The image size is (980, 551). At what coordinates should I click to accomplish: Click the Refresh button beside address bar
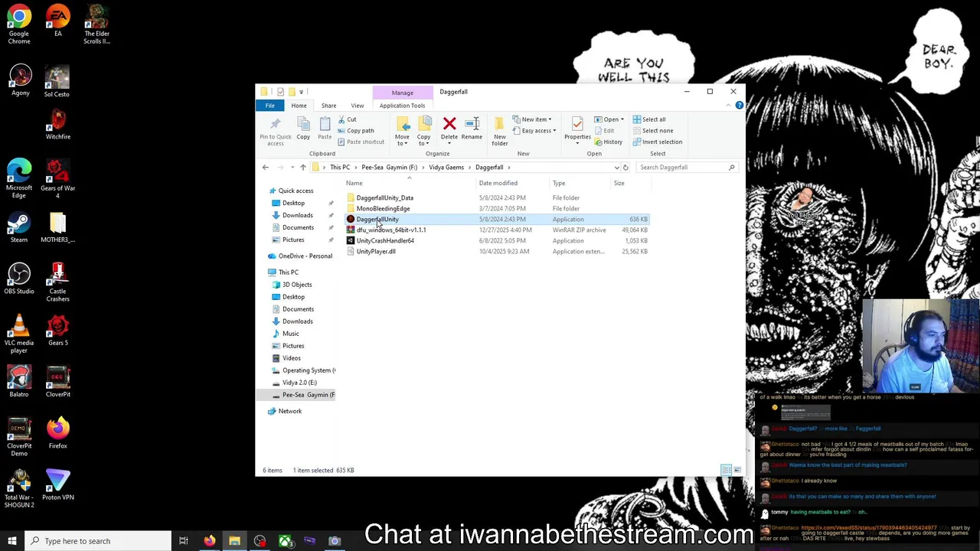tap(626, 168)
